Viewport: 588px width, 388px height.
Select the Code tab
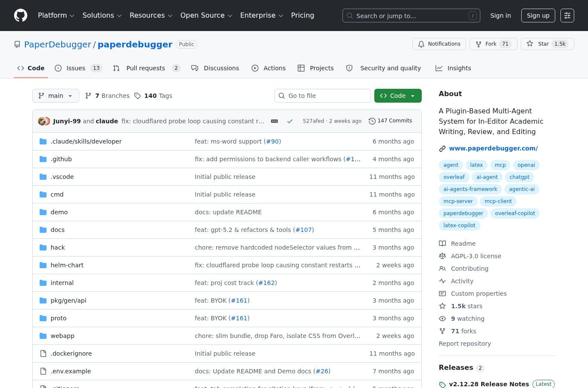coord(31,68)
